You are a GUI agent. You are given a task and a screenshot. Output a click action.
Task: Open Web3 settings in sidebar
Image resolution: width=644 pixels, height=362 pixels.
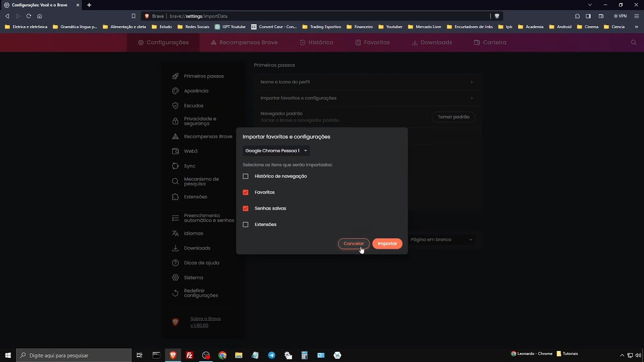[185, 151]
